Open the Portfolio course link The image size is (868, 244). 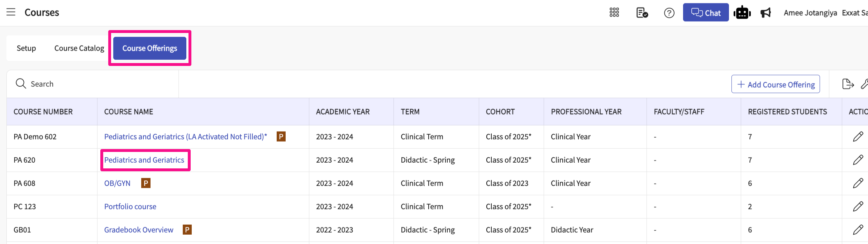[130, 206]
